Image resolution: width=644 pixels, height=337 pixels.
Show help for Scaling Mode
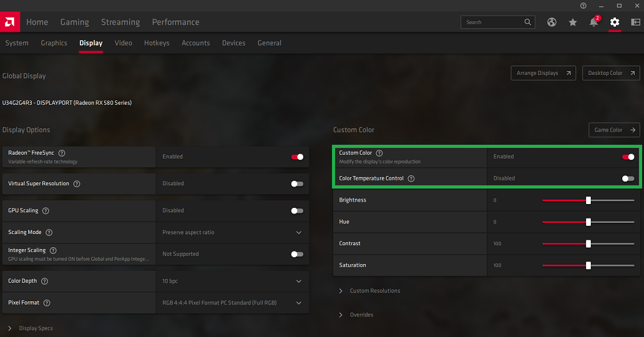tap(49, 233)
